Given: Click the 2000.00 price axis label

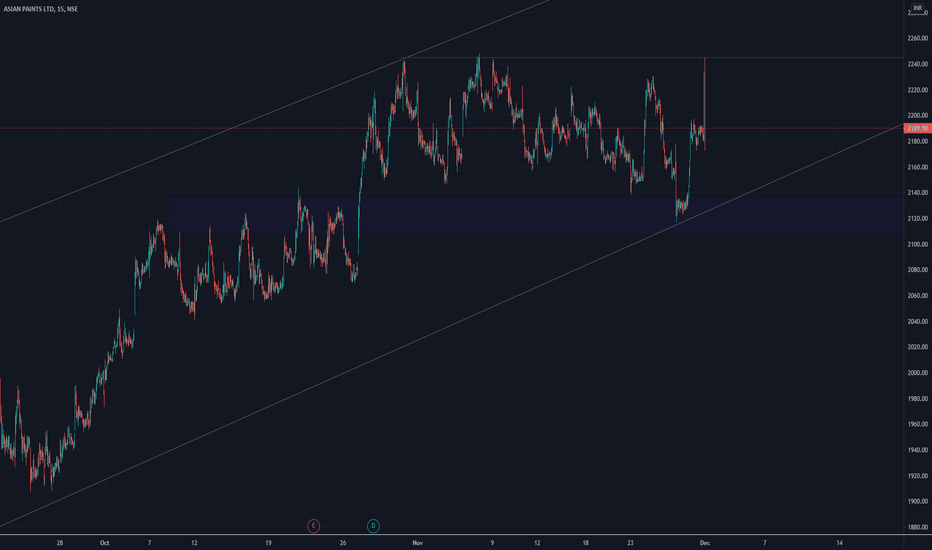Looking at the screenshot, I should point(918,373).
